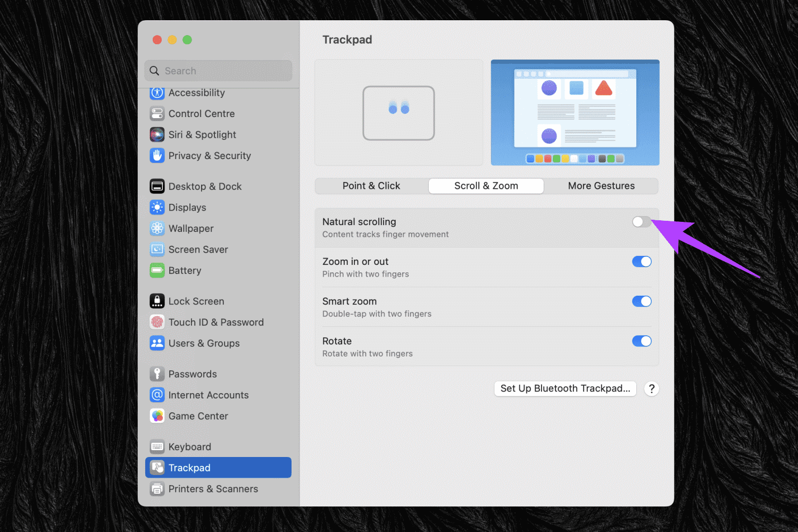Click the gesture preview video thumbnail
Image resolution: width=798 pixels, height=532 pixels.
point(575,112)
